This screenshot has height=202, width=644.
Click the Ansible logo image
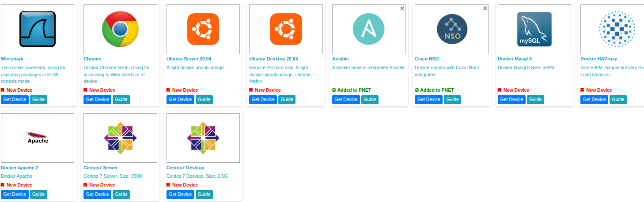point(368,29)
